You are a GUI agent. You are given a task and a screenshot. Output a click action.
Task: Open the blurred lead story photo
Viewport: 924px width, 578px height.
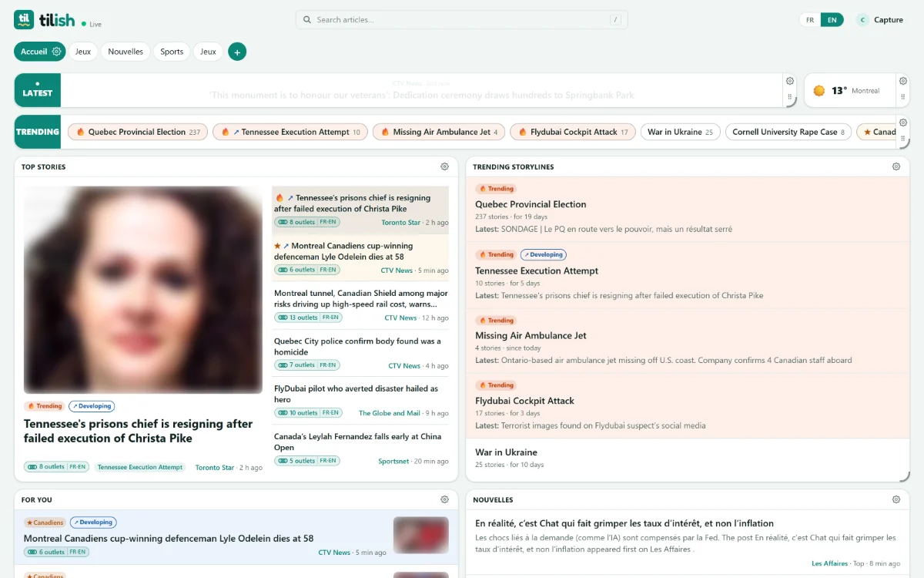point(143,290)
